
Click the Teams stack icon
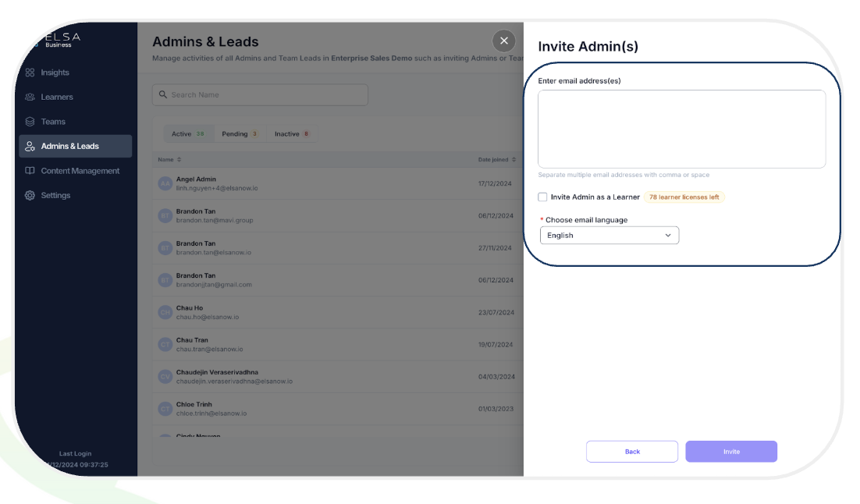pyautogui.click(x=30, y=122)
